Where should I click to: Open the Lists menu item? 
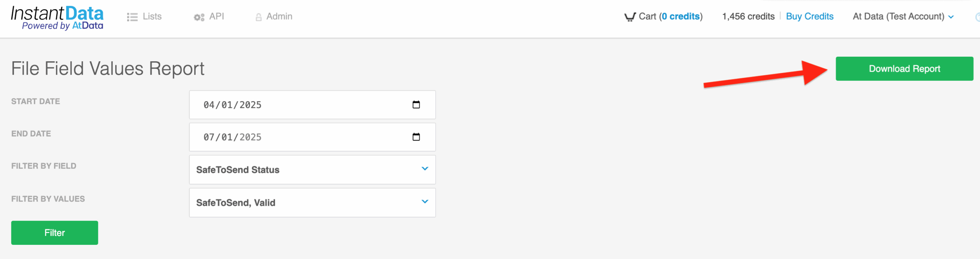pyautogui.click(x=144, y=17)
